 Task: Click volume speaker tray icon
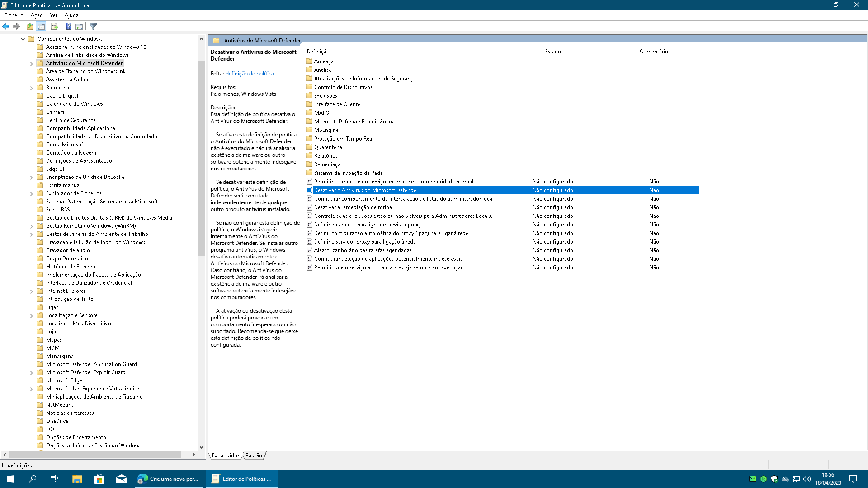tap(807, 479)
